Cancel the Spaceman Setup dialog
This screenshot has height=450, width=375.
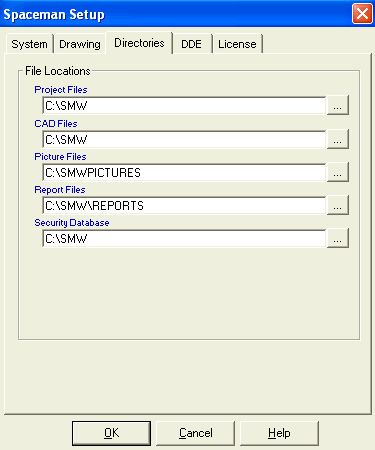pyautogui.click(x=196, y=433)
